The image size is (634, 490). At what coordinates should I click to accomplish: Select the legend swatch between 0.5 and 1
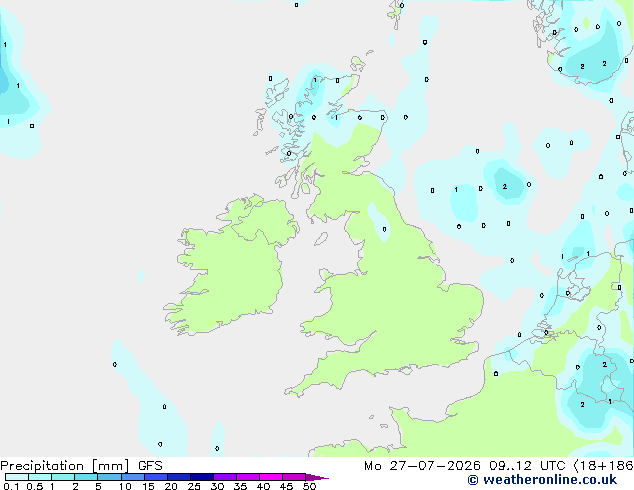(40, 477)
